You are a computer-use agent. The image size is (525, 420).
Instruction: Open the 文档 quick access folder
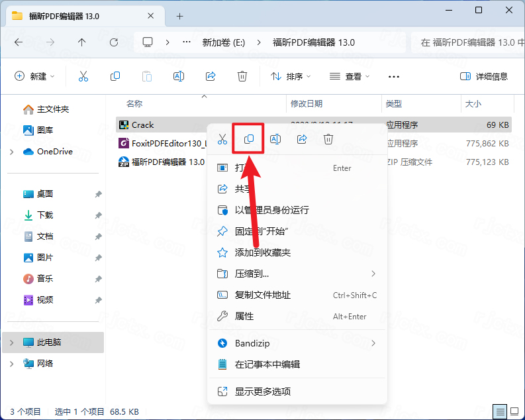[x=38, y=236]
